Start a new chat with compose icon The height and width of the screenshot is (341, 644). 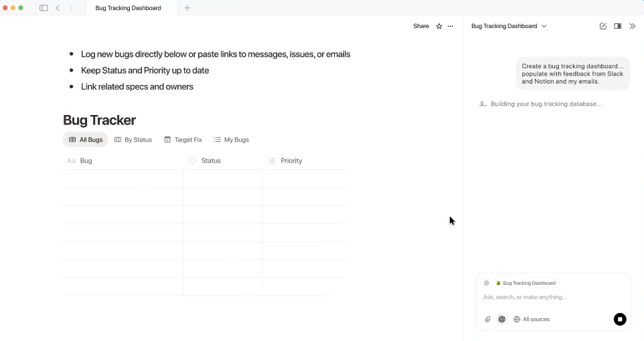pyautogui.click(x=603, y=26)
